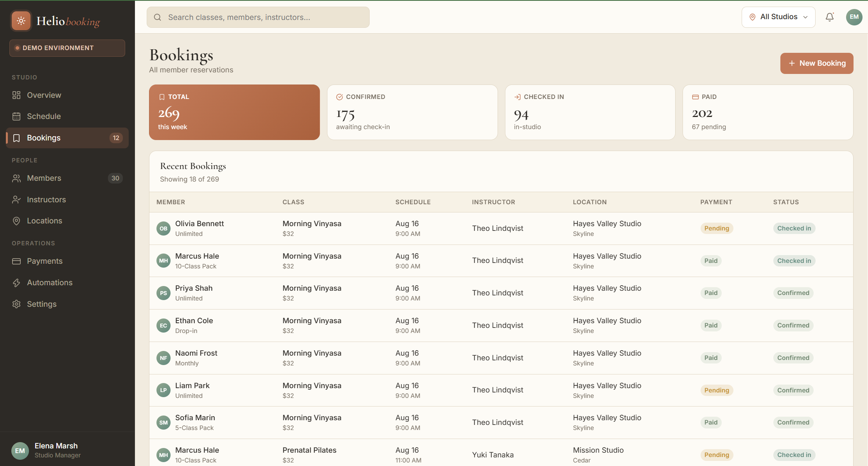Navigate to Payments page

(x=67, y=261)
